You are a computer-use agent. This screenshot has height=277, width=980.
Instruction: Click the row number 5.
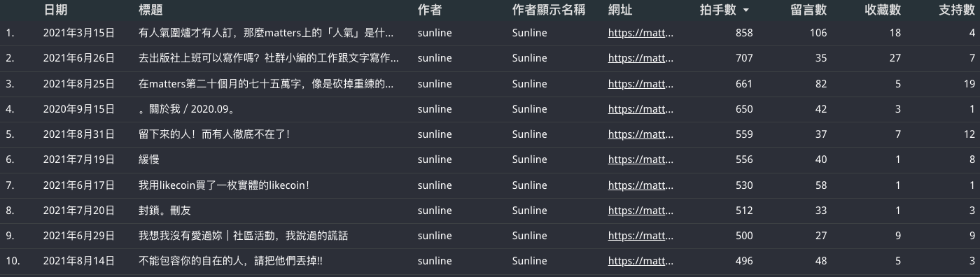pyautogui.click(x=9, y=134)
